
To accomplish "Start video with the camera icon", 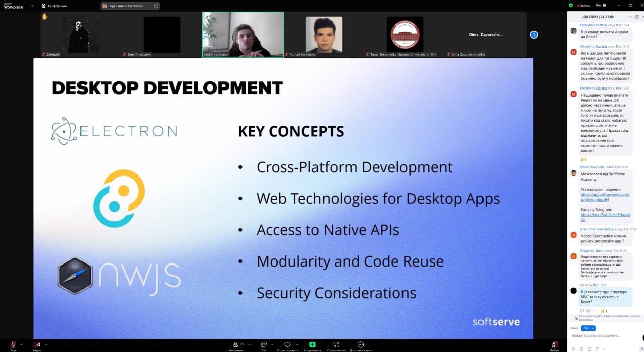I will pos(36,345).
